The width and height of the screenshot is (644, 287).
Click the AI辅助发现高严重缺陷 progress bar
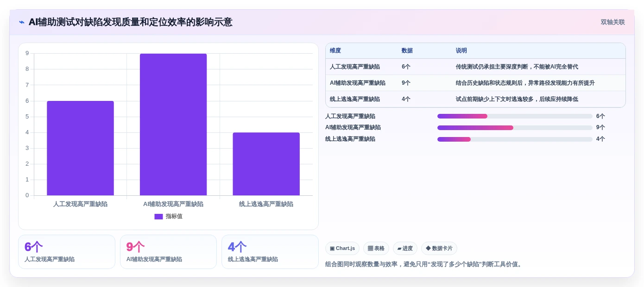[x=515, y=127]
